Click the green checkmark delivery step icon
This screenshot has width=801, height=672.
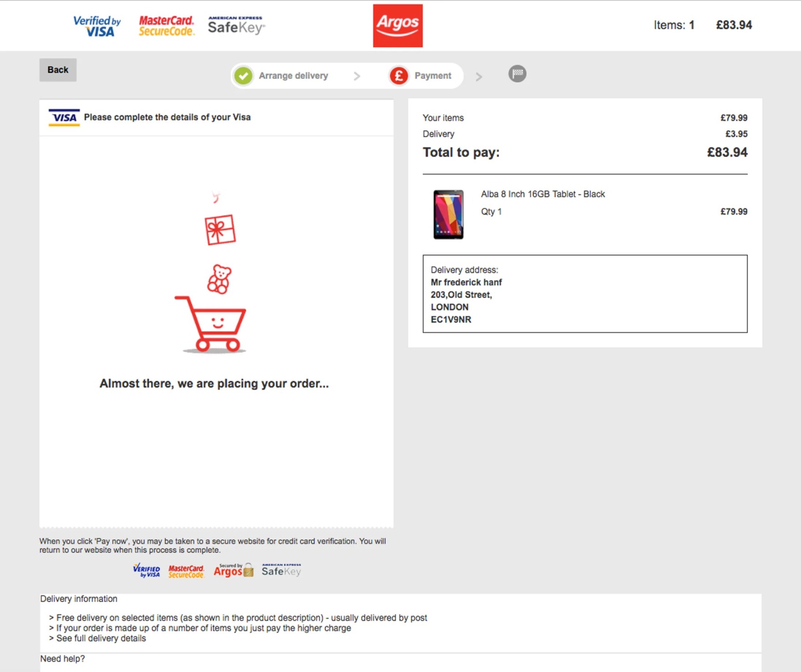click(243, 76)
